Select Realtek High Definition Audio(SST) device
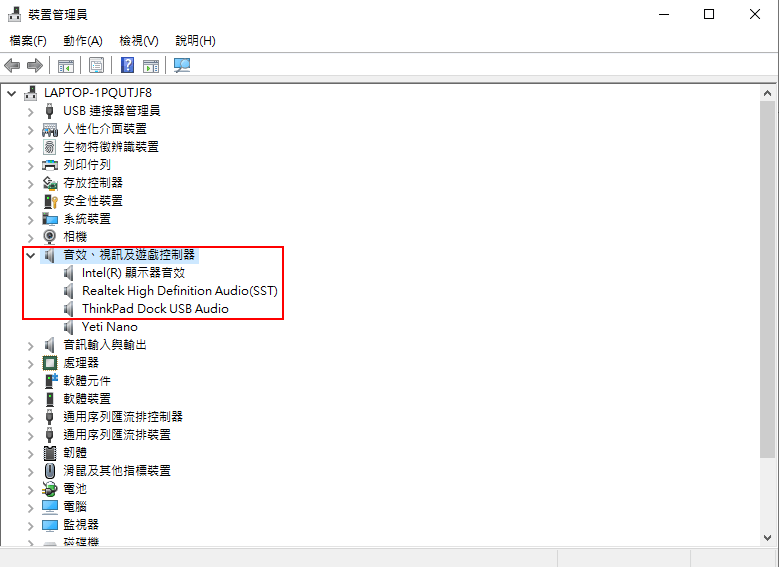 click(x=179, y=291)
